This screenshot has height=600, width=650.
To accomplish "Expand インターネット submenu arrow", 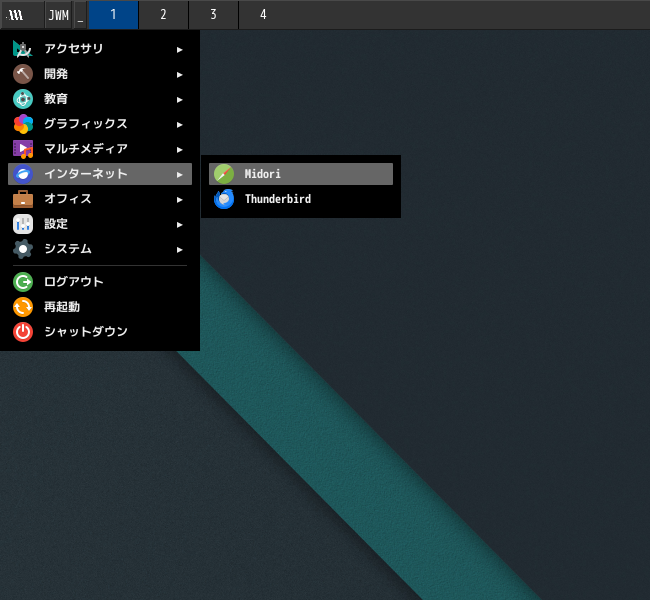I will pyautogui.click(x=179, y=175).
